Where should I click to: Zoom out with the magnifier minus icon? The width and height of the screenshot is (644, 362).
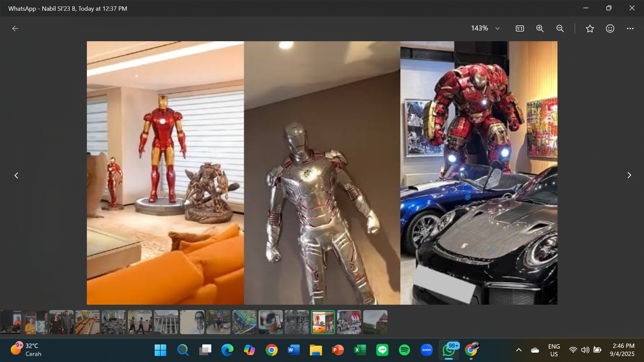click(560, 28)
